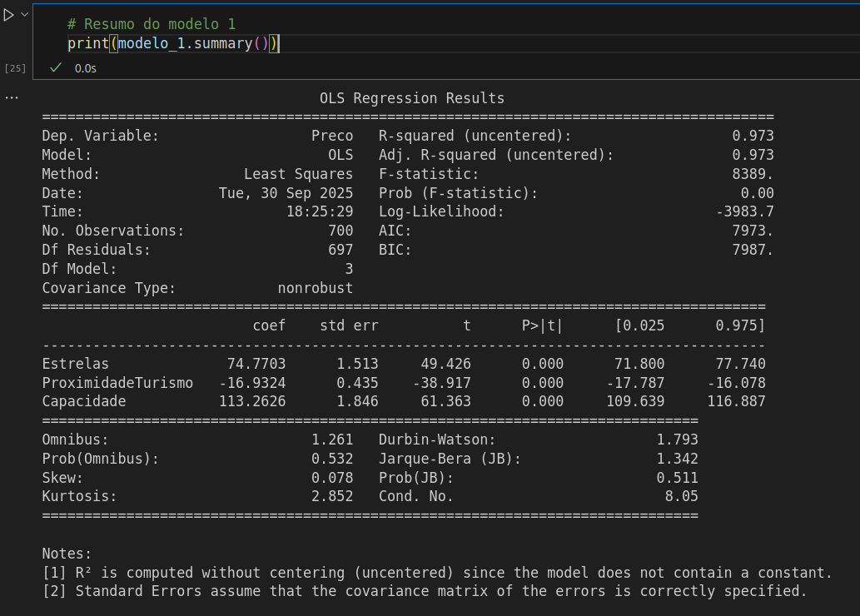Click the ProximidadeTurismo row label
The height and width of the screenshot is (616, 860).
[117, 383]
